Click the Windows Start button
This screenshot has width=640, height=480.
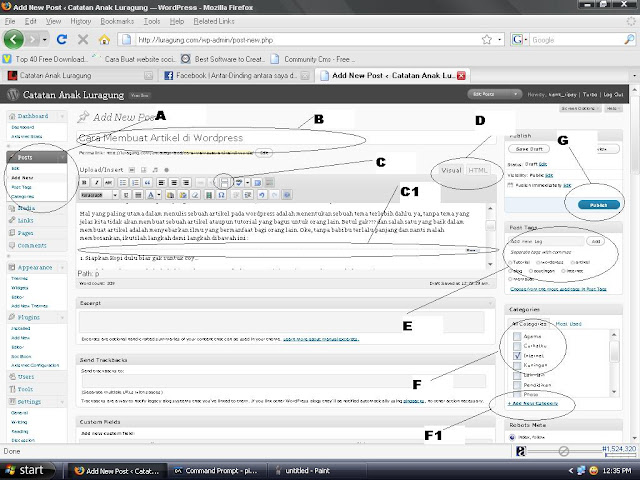(27, 470)
